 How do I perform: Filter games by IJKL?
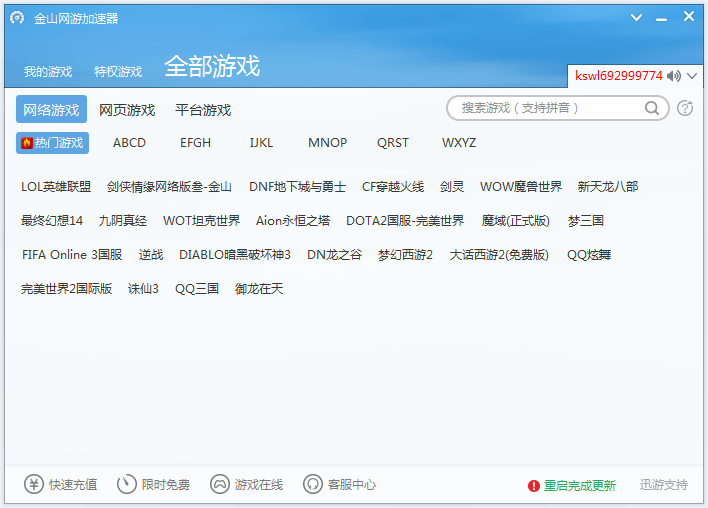pyautogui.click(x=261, y=143)
